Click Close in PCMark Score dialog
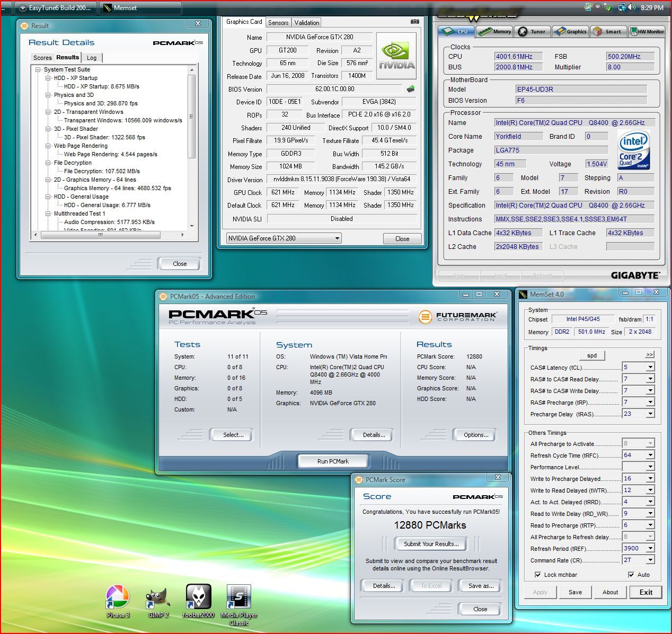The image size is (672, 634). point(480,609)
